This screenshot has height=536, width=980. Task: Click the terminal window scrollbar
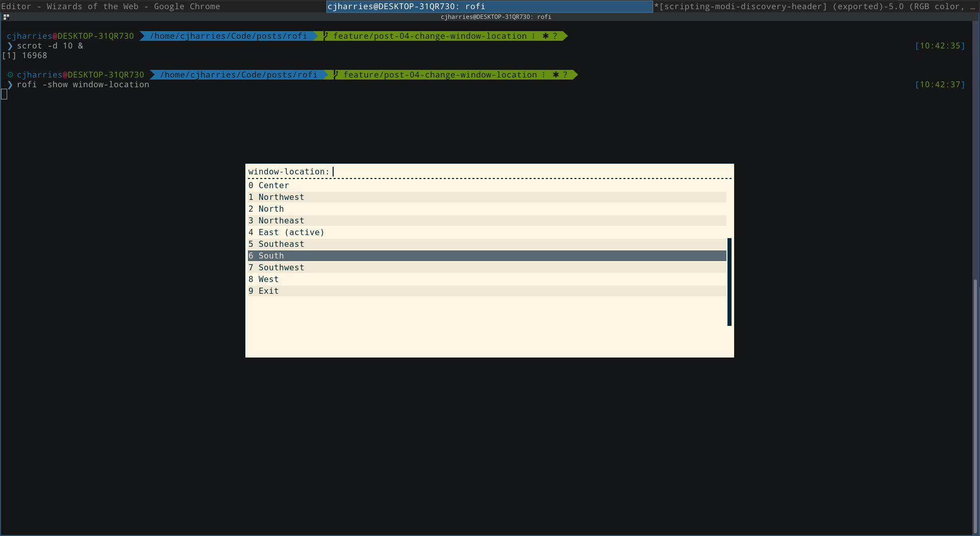[976, 405]
